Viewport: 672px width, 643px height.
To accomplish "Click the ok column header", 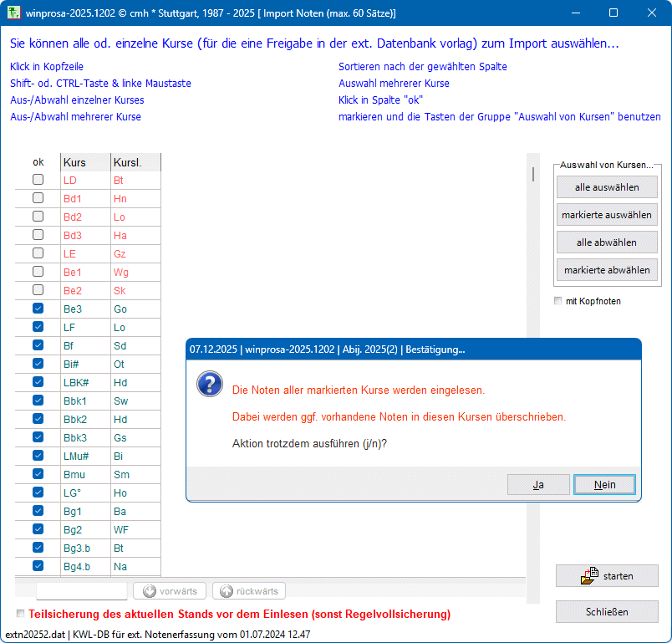I will [38, 162].
